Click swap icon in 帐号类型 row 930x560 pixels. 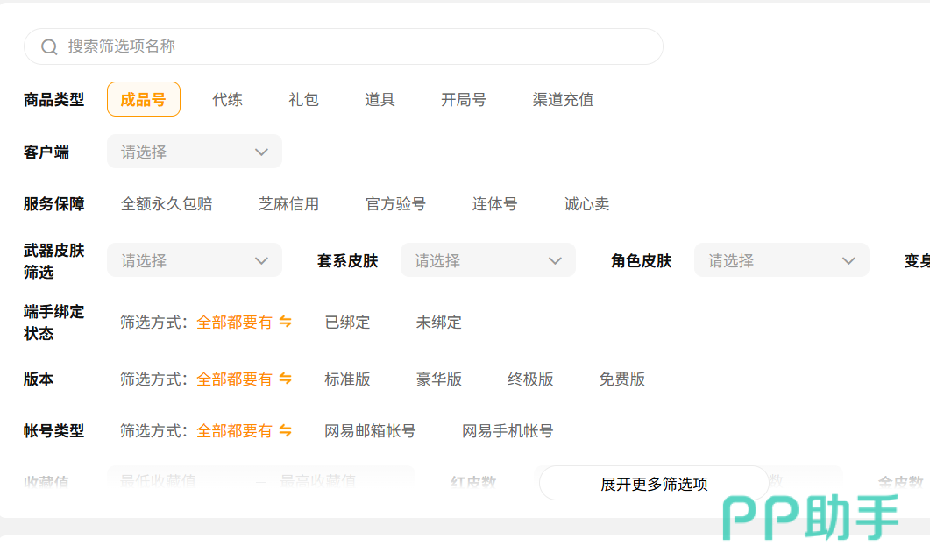[285, 431]
